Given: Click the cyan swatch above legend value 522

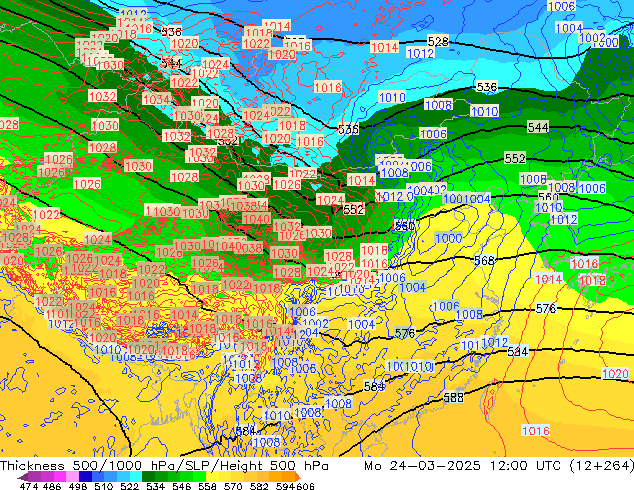Looking at the screenshot, I should [136, 477].
